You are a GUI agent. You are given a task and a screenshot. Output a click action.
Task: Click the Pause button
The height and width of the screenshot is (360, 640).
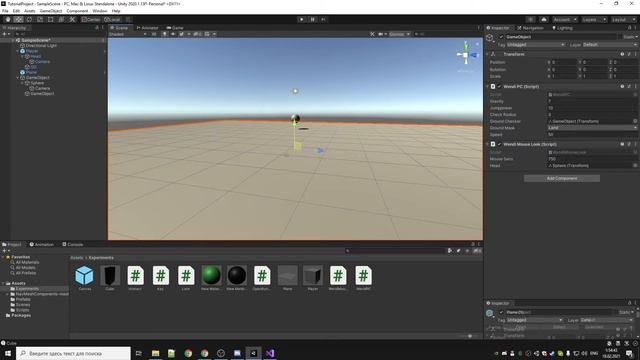pos(313,19)
